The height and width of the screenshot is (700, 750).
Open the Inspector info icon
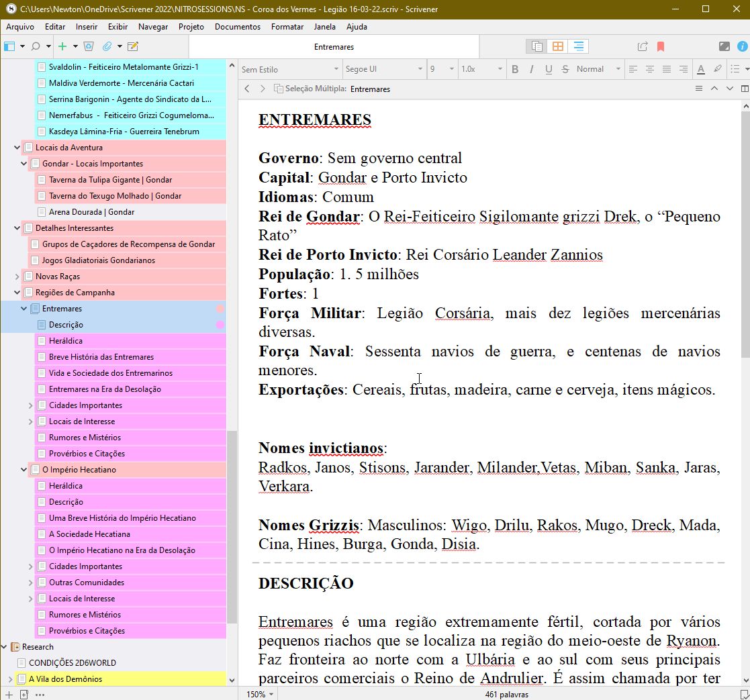coord(743,46)
